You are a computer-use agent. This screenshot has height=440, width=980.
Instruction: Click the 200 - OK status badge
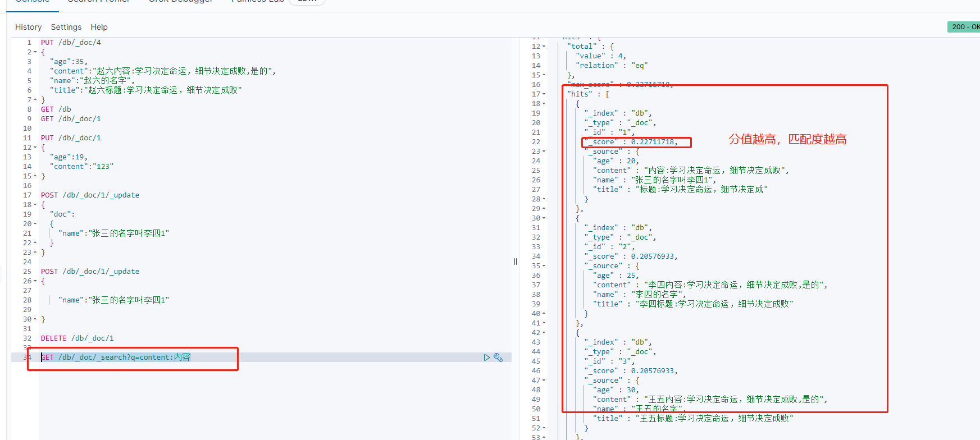(x=964, y=26)
